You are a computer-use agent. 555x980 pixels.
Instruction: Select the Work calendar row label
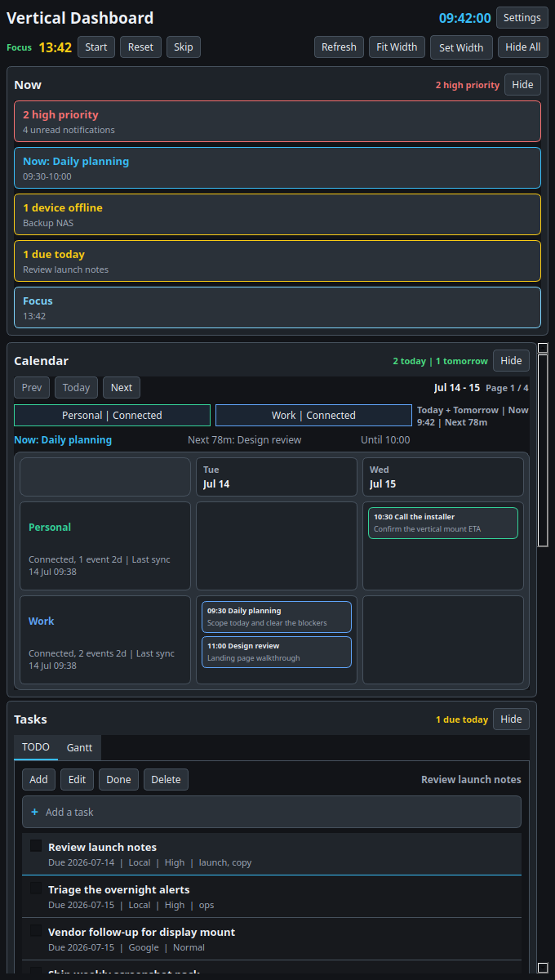tap(105, 639)
